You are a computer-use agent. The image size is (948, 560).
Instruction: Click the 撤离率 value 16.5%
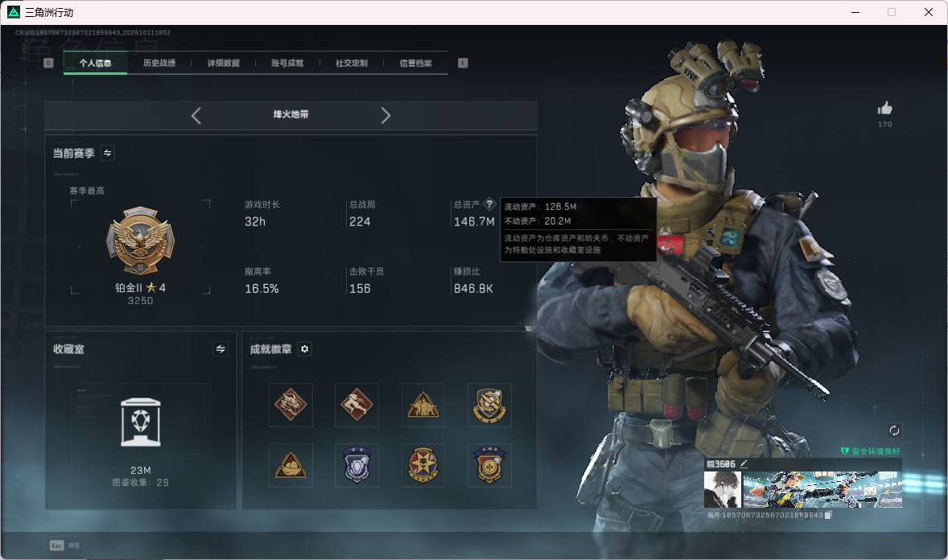point(262,289)
